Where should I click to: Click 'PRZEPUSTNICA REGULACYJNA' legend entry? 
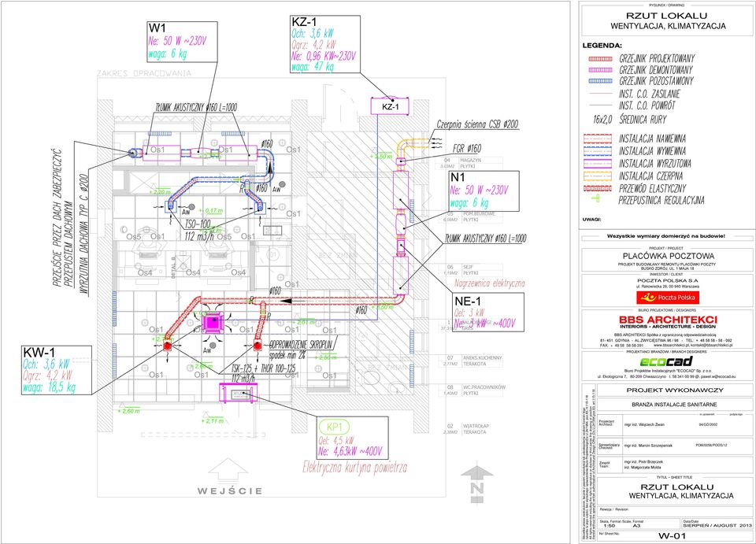[x=661, y=200]
